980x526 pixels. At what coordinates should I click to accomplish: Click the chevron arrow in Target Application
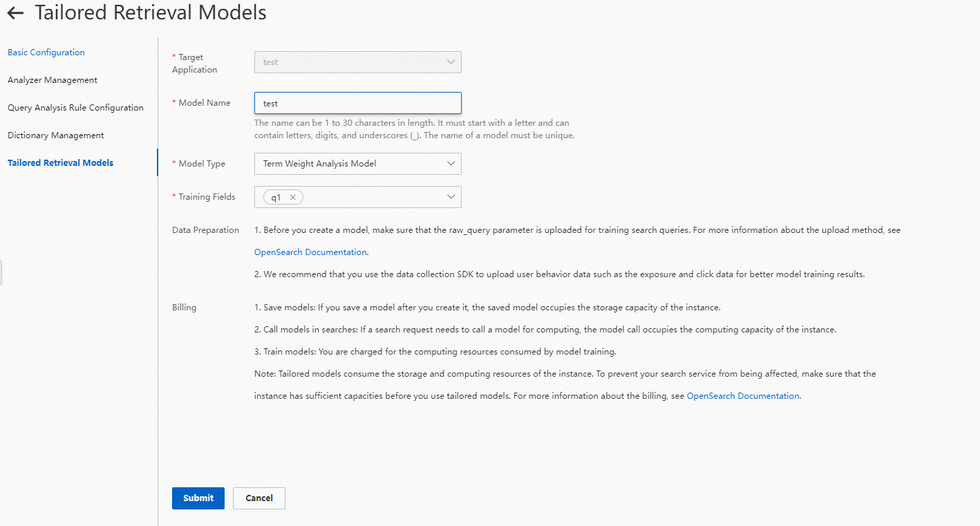pyautogui.click(x=451, y=62)
